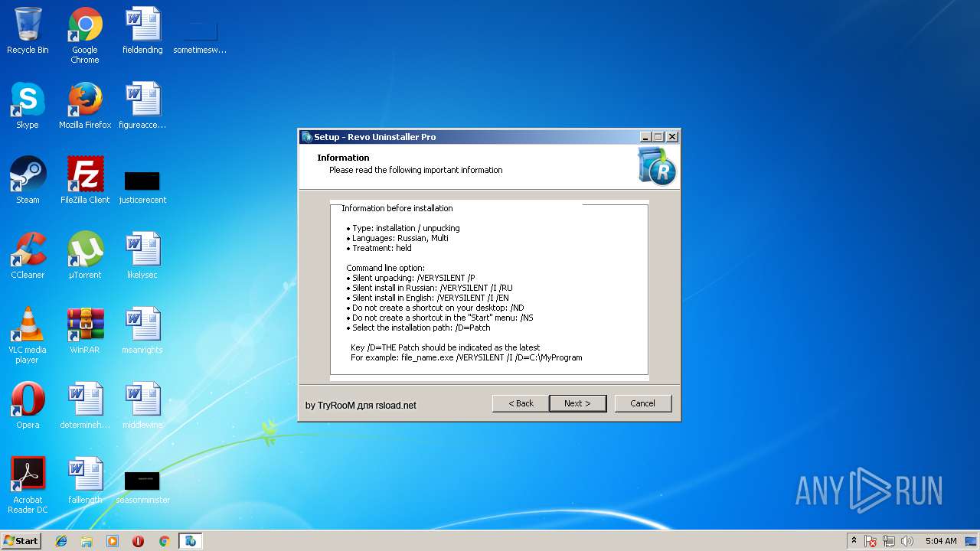Select the sometimesw... desktop file

[x=200, y=37]
